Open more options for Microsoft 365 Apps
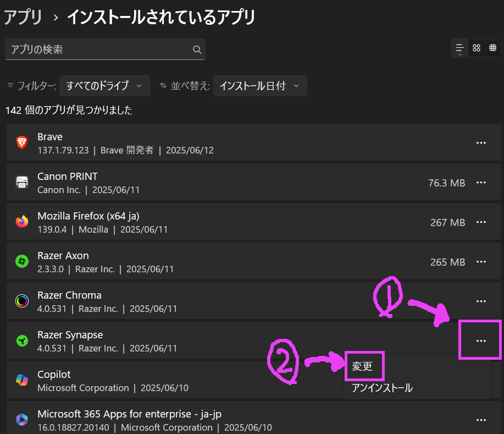The height and width of the screenshot is (434, 504). pos(481,420)
